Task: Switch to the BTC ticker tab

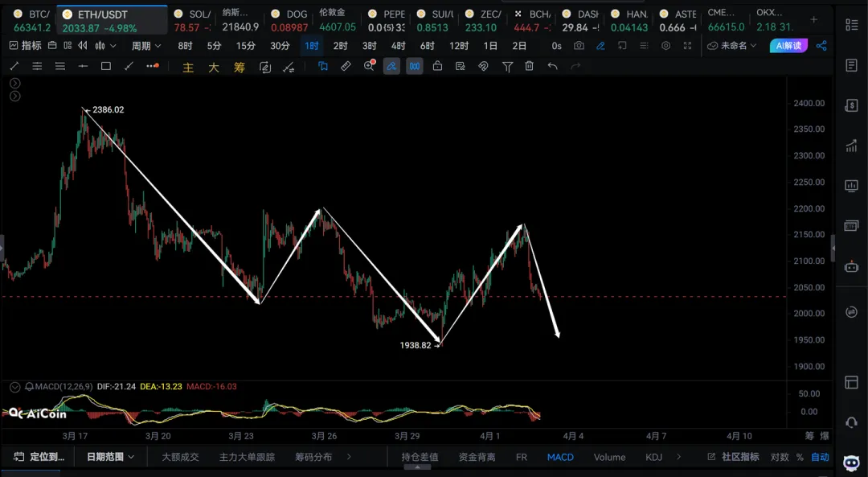Action: [x=31, y=20]
